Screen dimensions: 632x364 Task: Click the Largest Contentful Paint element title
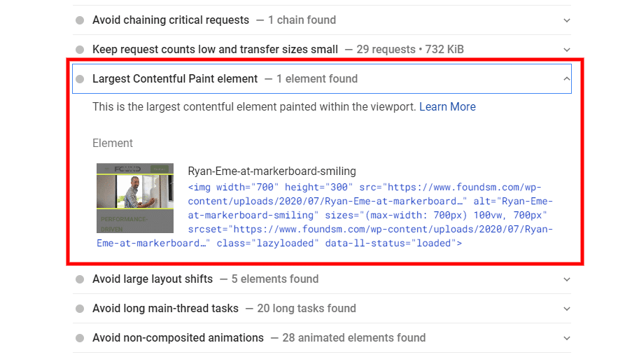click(x=175, y=78)
